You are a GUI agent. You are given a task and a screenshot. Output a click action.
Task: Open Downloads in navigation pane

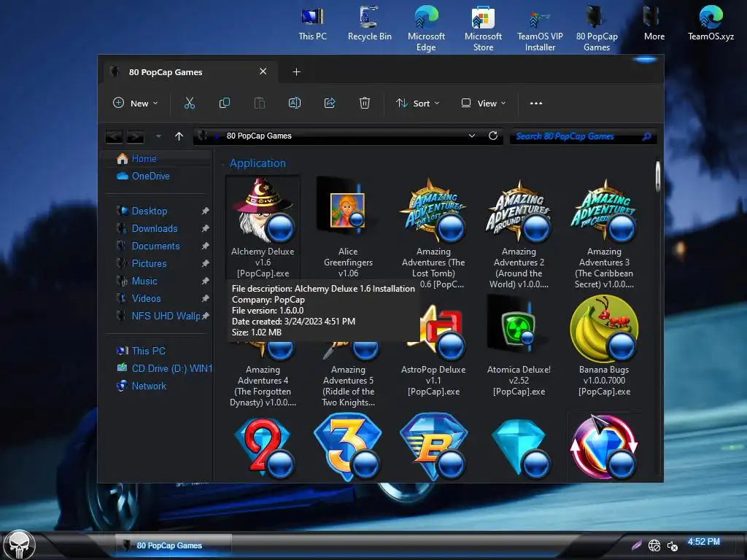click(155, 228)
